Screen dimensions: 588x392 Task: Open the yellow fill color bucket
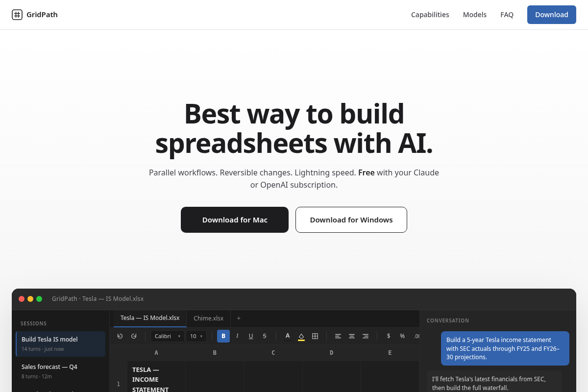coord(301,336)
